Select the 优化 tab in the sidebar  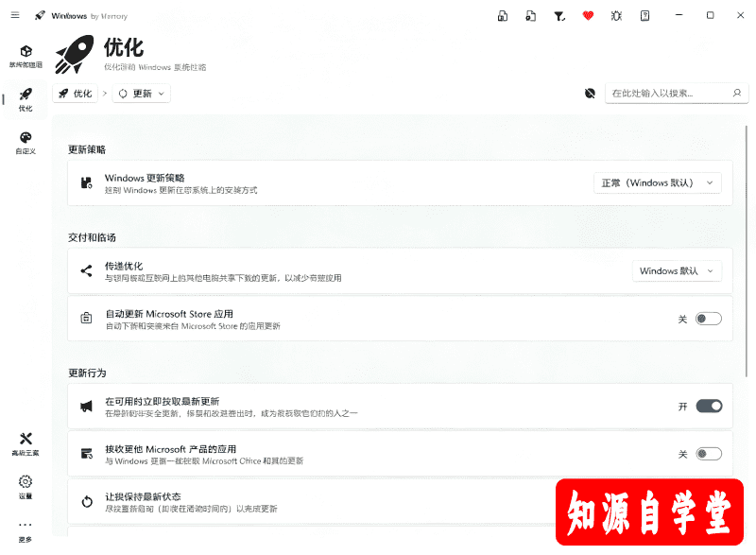click(x=26, y=99)
